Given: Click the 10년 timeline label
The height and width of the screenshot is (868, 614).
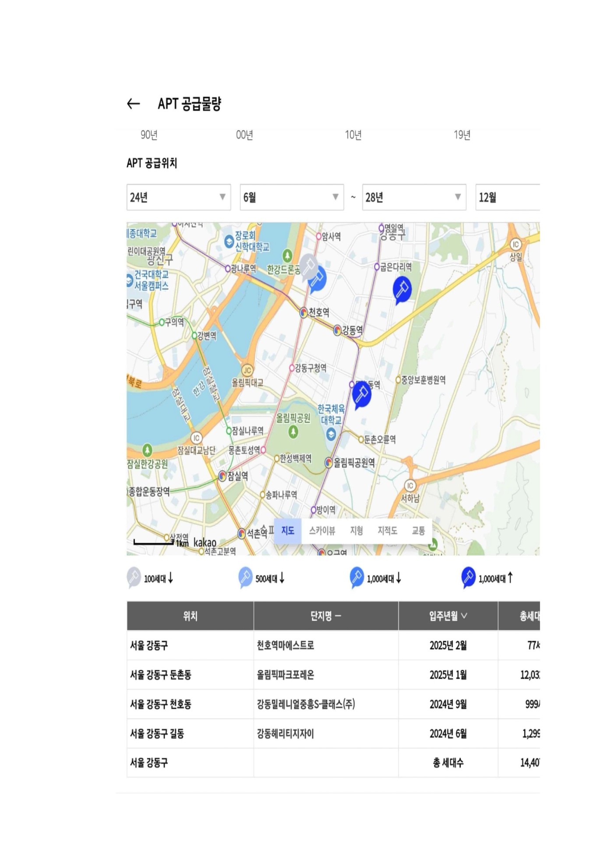Looking at the screenshot, I should [x=353, y=135].
